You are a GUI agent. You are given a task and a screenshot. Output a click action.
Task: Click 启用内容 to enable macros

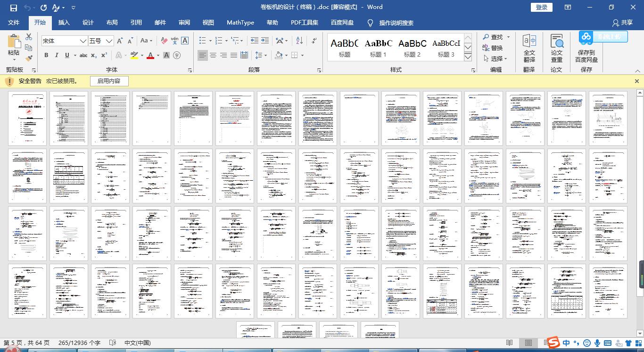pyautogui.click(x=109, y=81)
